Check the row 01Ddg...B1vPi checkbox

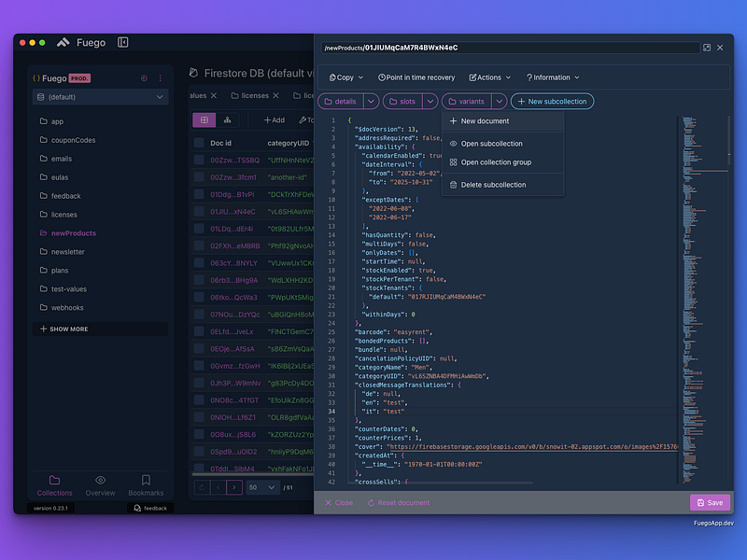[199, 194]
